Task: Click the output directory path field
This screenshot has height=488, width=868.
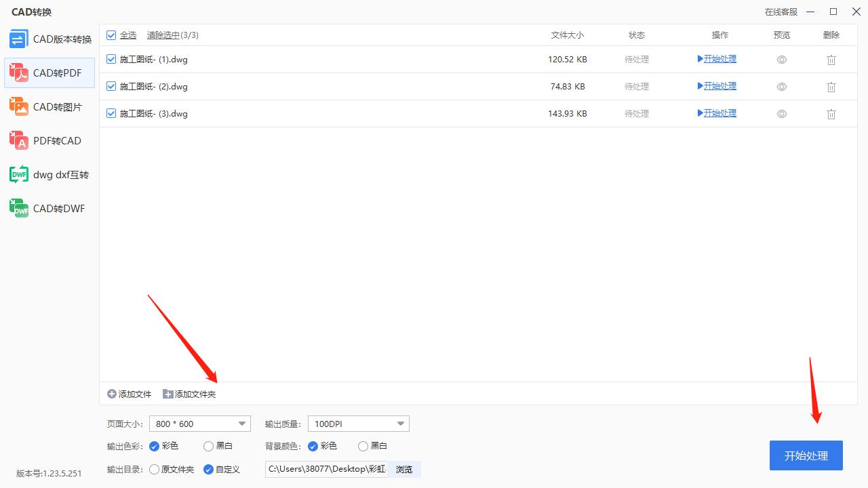Action: (x=326, y=469)
